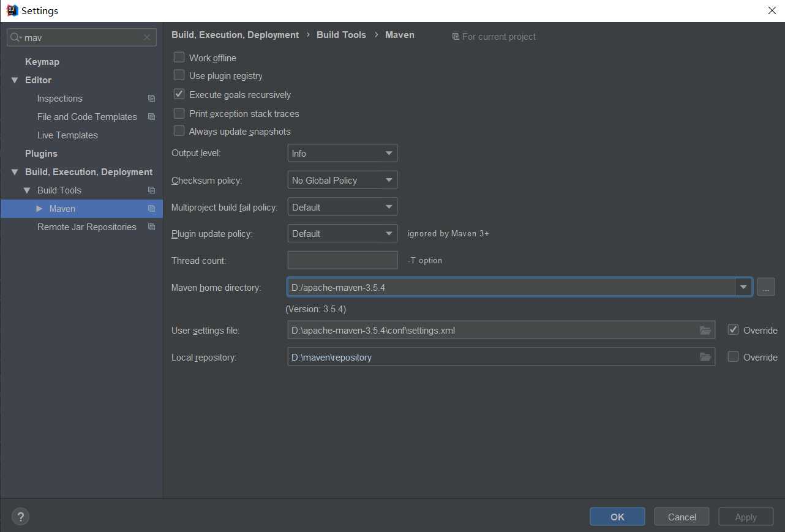The height and width of the screenshot is (532, 785).
Task: Select Remote Jar Repositories item
Action: (87, 227)
